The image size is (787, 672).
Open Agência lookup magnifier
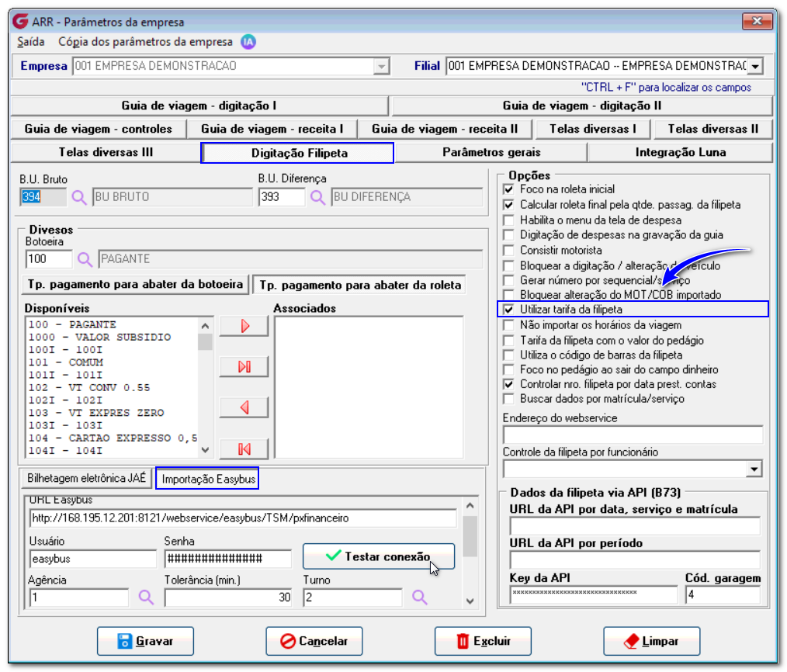tap(146, 598)
